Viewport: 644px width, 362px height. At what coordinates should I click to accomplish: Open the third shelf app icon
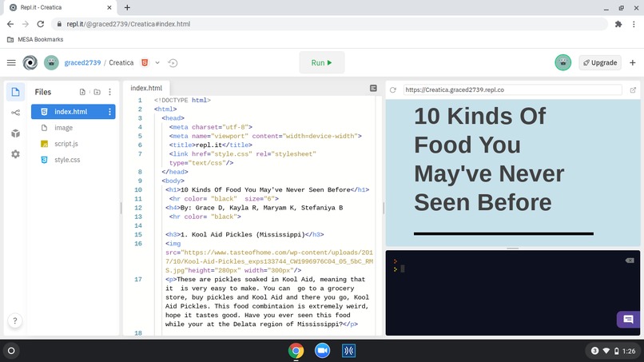(348, 351)
